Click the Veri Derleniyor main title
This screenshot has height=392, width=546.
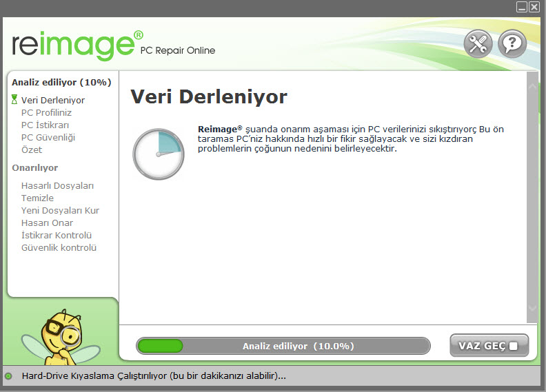coord(209,96)
